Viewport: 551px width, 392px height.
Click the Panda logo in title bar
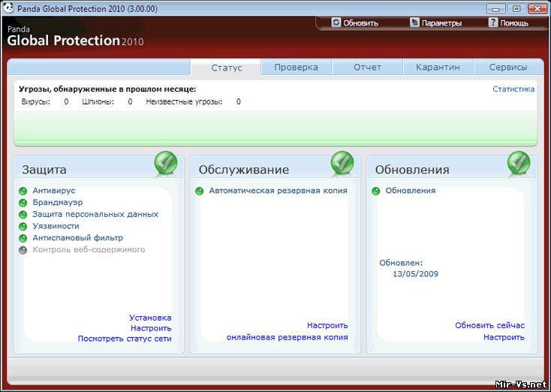(x=8, y=8)
